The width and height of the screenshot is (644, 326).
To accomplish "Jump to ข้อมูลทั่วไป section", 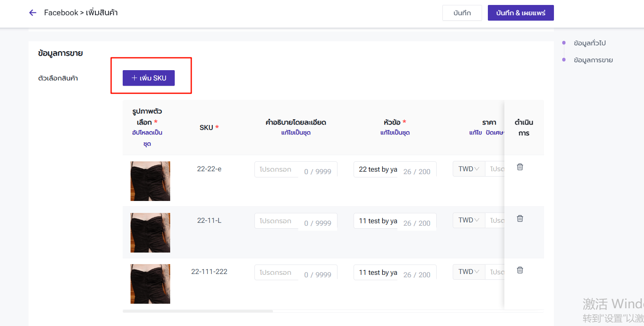I will coord(589,43).
